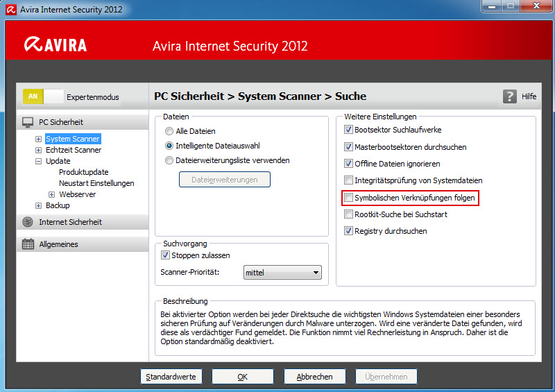555x392 pixels.
Task: Open the Neustart Einstellungen entry
Action: 96,183
